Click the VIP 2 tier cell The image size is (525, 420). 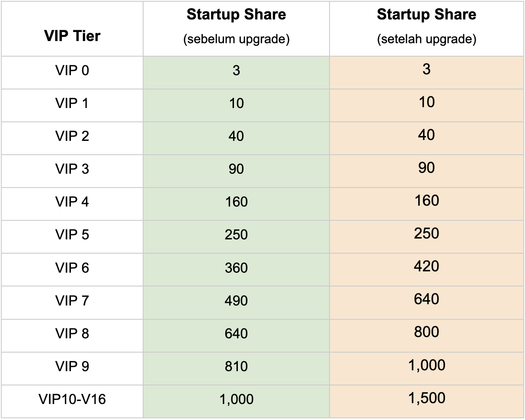[72, 136]
